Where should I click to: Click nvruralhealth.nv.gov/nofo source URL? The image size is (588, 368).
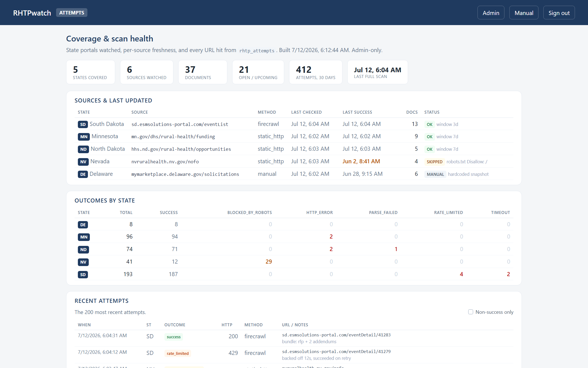165,162
